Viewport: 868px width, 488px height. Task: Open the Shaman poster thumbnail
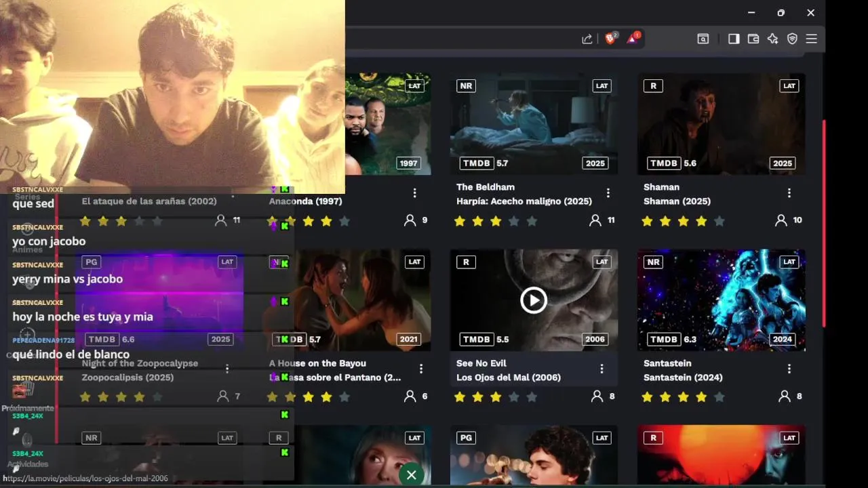pyautogui.click(x=722, y=124)
